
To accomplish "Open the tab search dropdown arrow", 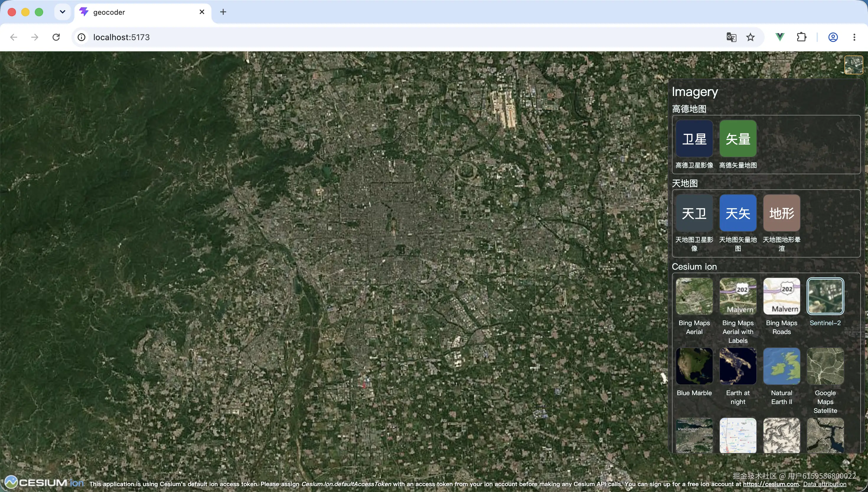I will pyautogui.click(x=63, y=12).
